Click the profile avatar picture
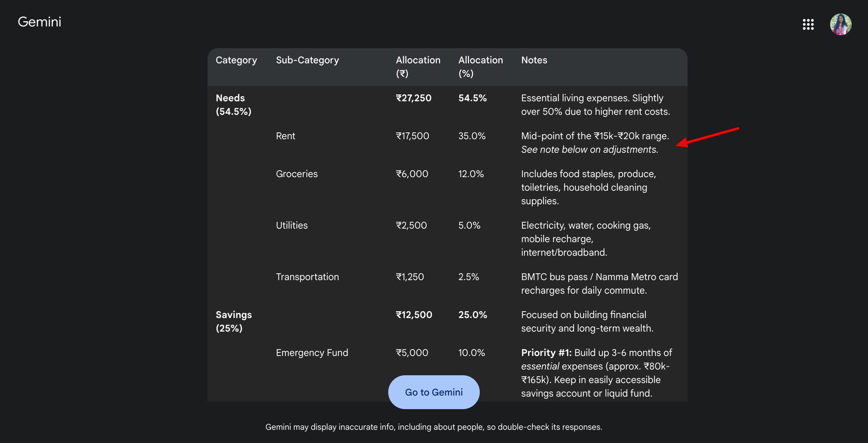Viewport: 868px width, 443px height. (840, 24)
